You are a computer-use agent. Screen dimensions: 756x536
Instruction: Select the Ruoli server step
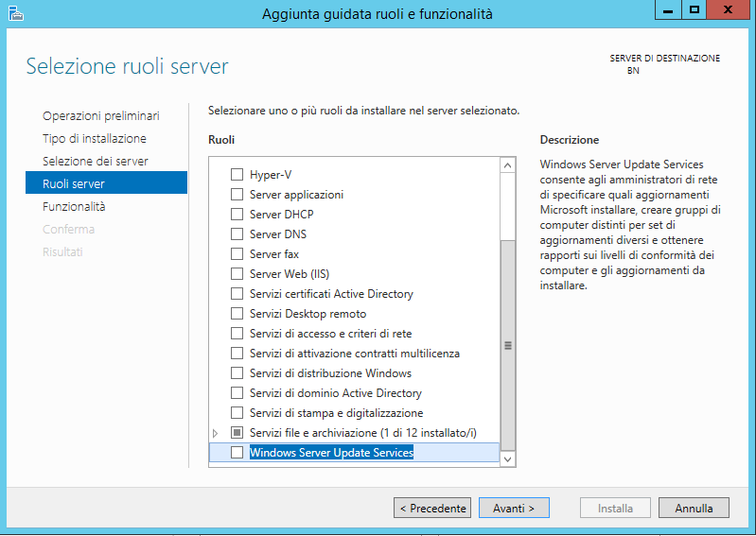[x=106, y=183]
